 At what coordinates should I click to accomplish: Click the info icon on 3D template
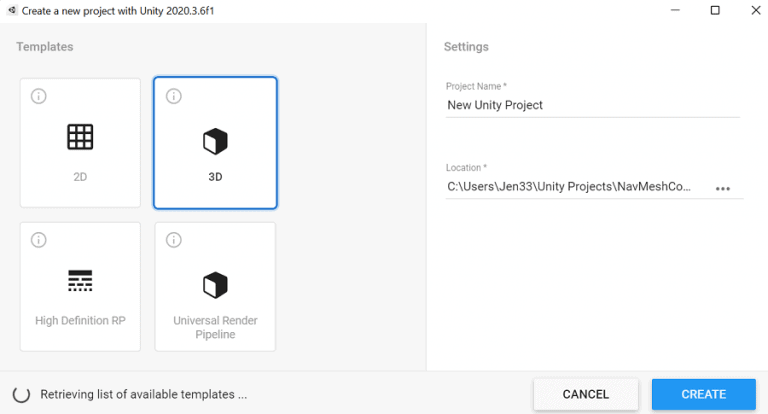pyautogui.click(x=173, y=97)
